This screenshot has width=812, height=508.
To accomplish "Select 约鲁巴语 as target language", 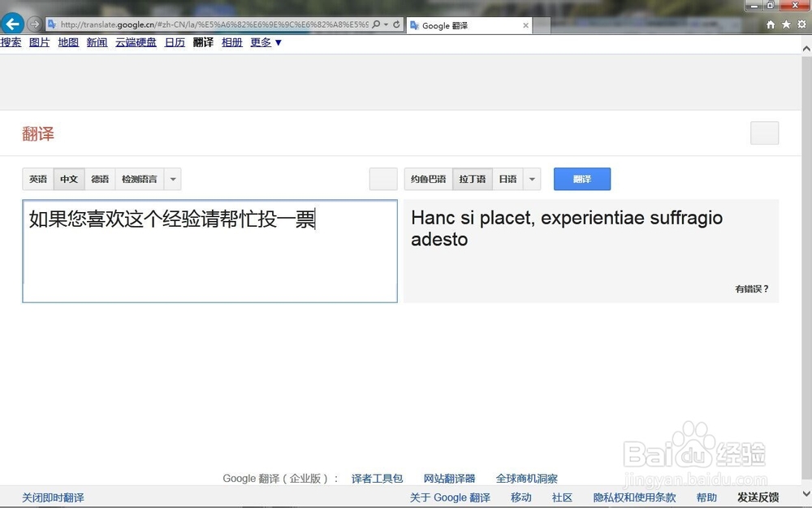I will 428,180.
